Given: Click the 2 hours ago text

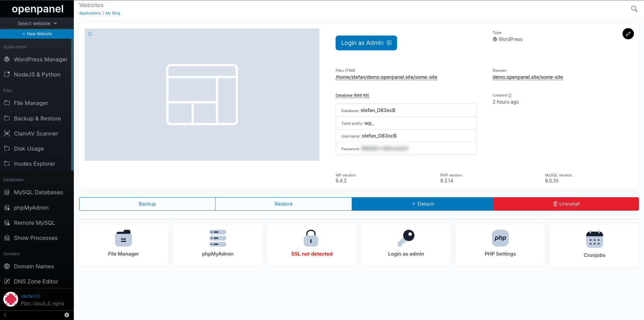Looking at the screenshot, I should [x=506, y=102].
